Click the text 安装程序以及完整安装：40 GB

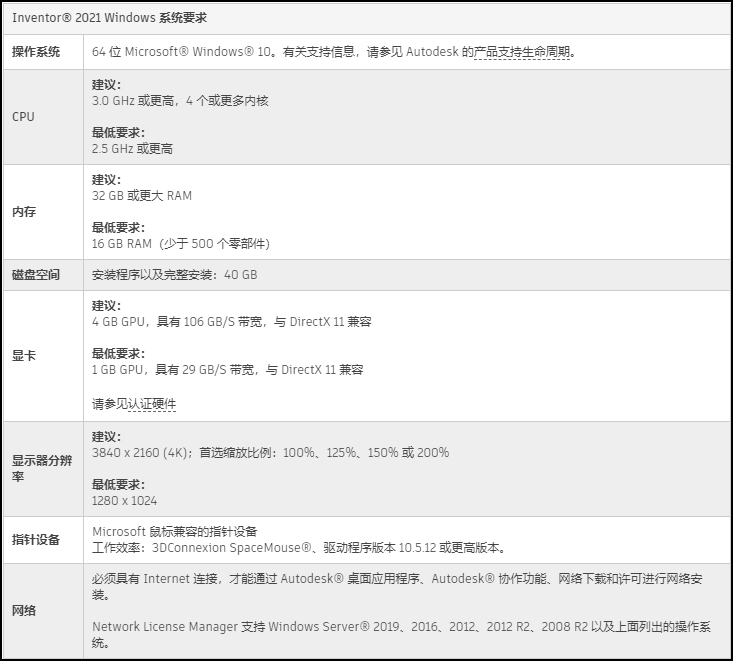click(174, 275)
